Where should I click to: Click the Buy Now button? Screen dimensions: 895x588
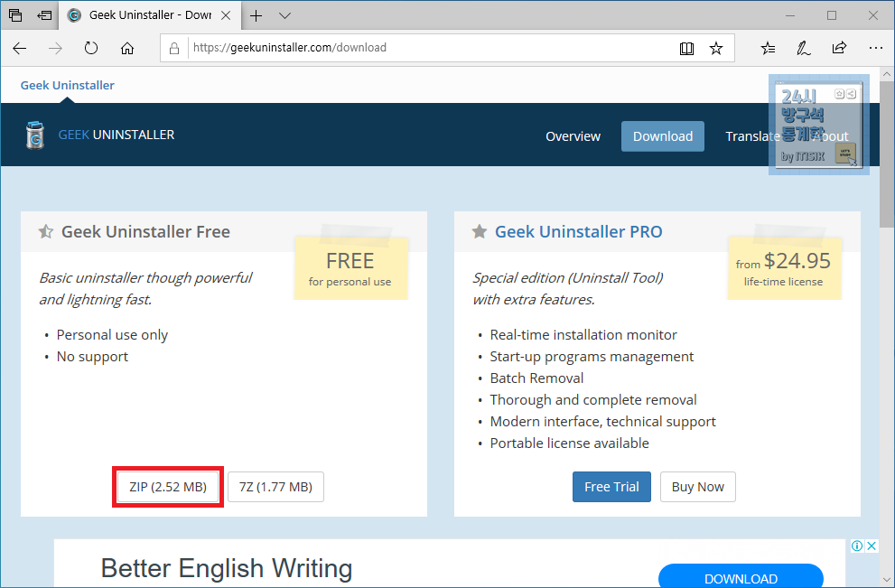coord(697,487)
